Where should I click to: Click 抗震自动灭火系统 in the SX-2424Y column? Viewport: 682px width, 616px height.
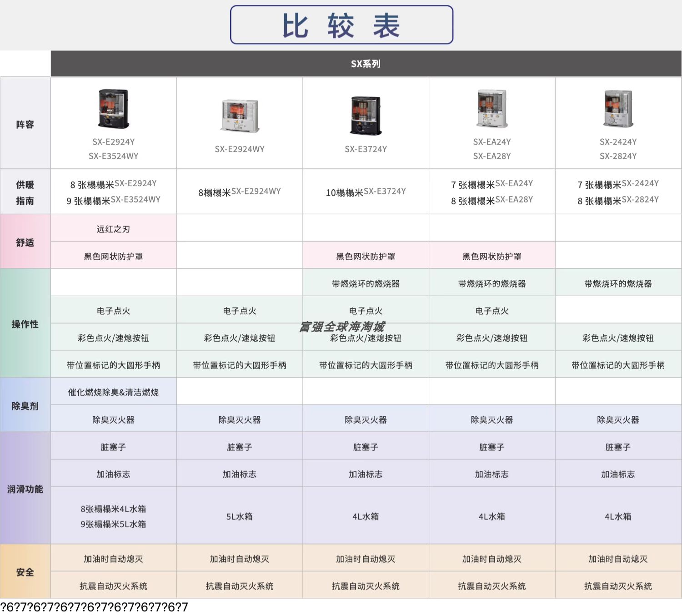618,586
